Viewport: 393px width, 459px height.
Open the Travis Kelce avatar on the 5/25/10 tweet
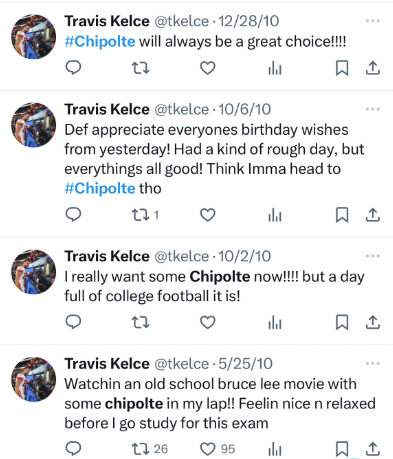click(34, 379)
